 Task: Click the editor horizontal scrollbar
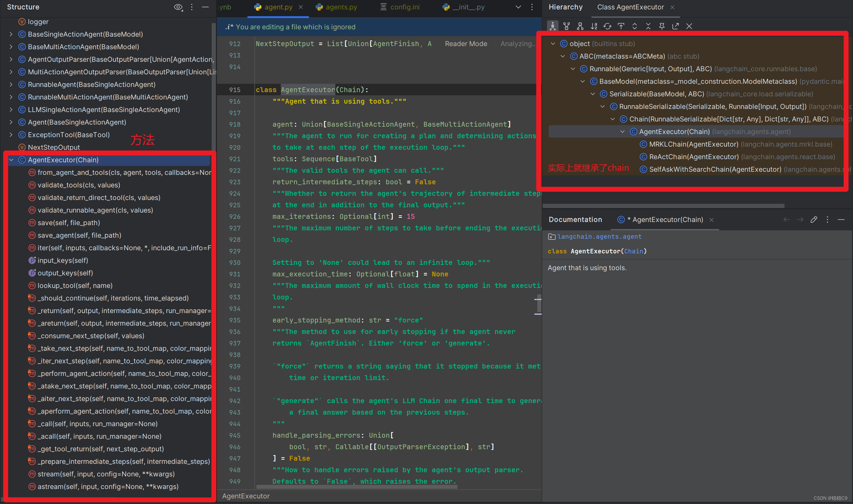[356, 487]
